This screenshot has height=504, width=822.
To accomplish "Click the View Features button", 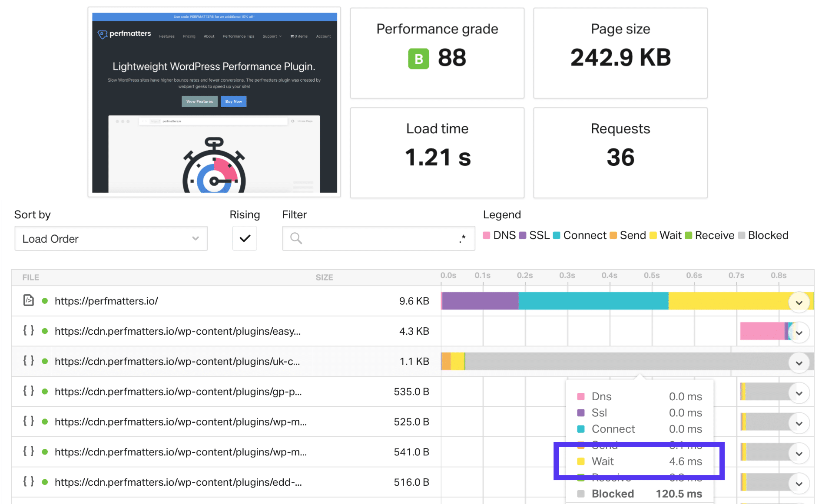I will [x=199, y=101].
